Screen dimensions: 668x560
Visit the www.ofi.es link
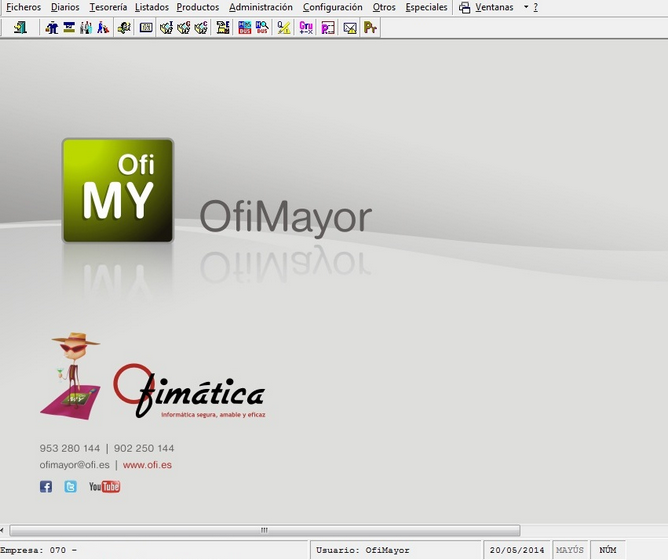[x=147, y=465]
